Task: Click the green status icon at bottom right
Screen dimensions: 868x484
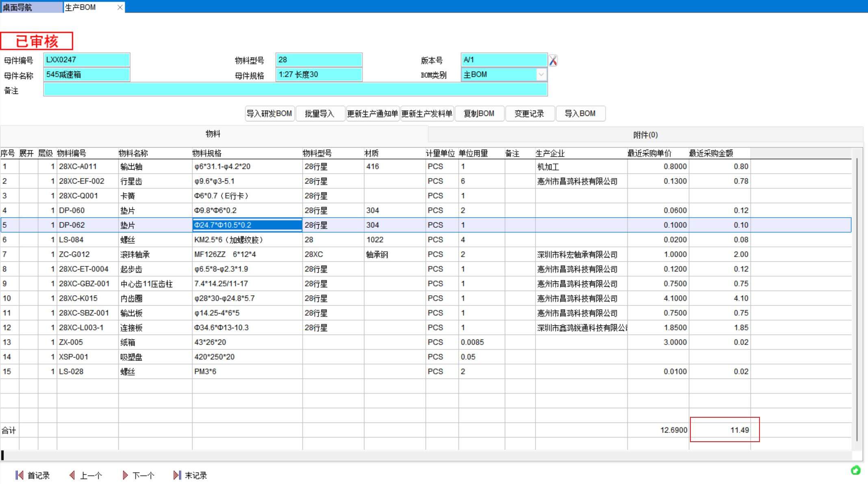Action: point(855,470)
